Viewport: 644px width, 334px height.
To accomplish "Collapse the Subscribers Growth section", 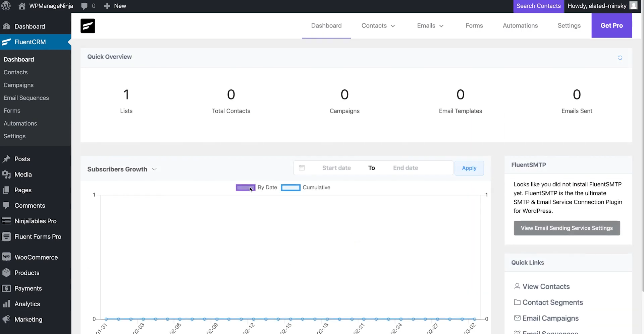I will pyautogui.click(x=154, y=169).
